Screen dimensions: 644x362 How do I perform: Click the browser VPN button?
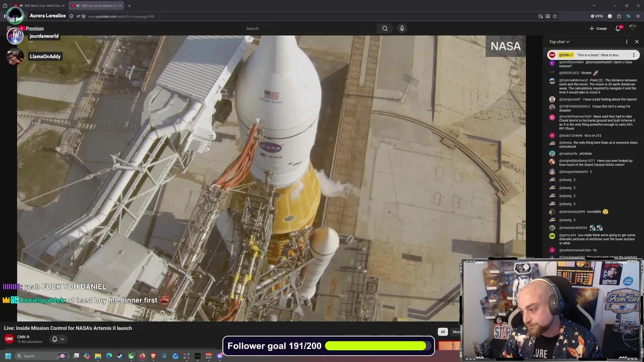pos(596,16)
